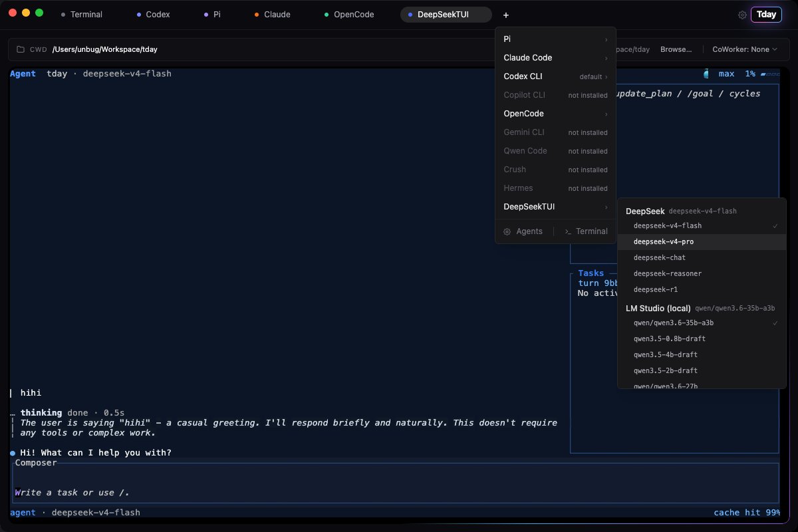
Task: Click agent · deepseek-v4-flash status text
Action: [x=75, y=513]
